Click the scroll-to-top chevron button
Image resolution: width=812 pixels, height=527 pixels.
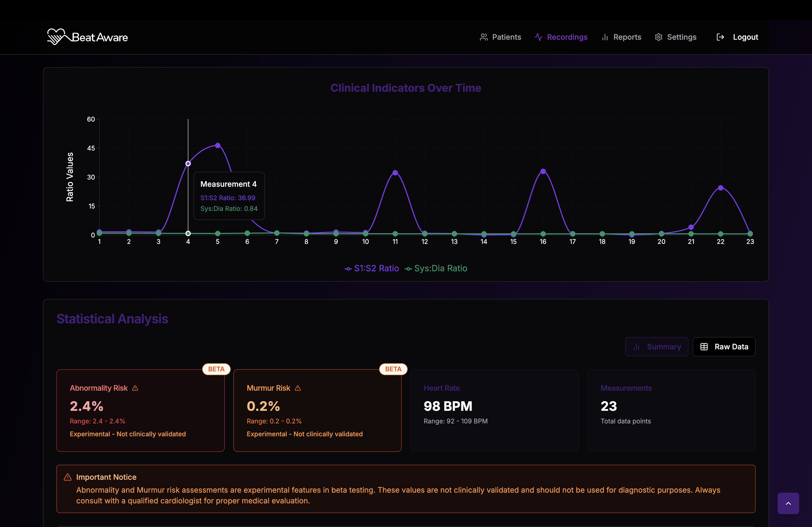(x=788, y=503)
